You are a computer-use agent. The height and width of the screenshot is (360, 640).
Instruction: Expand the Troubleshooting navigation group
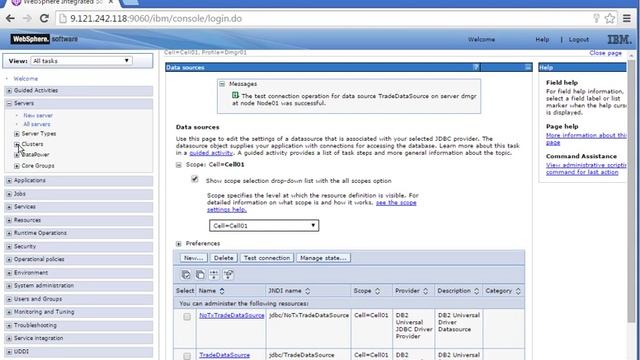[9, 326]
